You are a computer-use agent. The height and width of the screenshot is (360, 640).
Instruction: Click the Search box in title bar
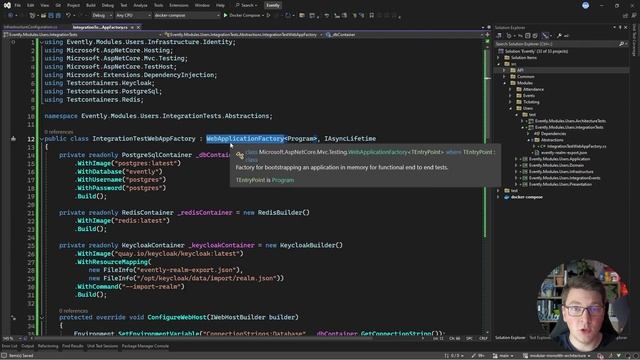[x=246, y=5]
